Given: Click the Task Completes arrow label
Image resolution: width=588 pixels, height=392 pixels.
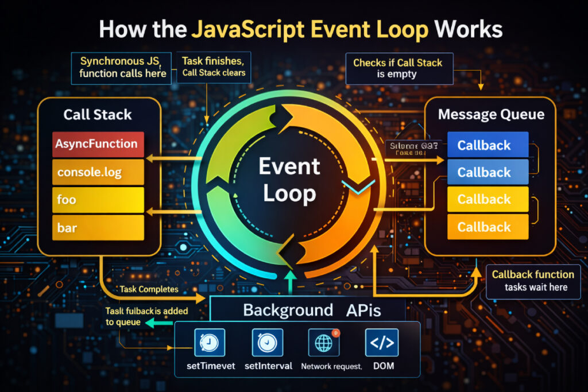Looking at the screenshot, I should (149, 289).
